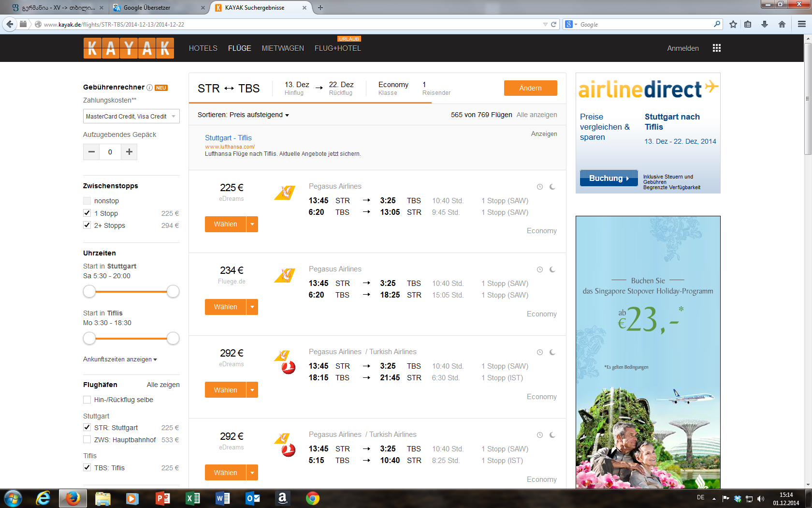Open FLUG+HOTEL section

click(338, 48)
